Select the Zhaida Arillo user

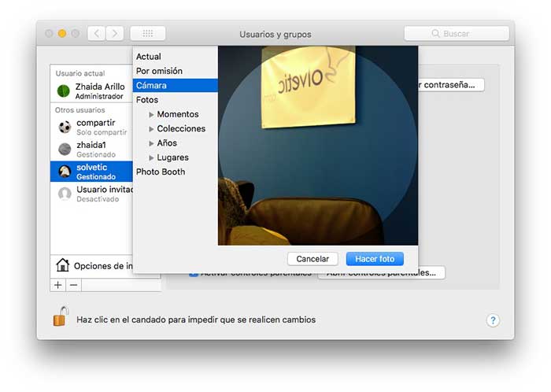pyautogui.click(x=91, y=91)
